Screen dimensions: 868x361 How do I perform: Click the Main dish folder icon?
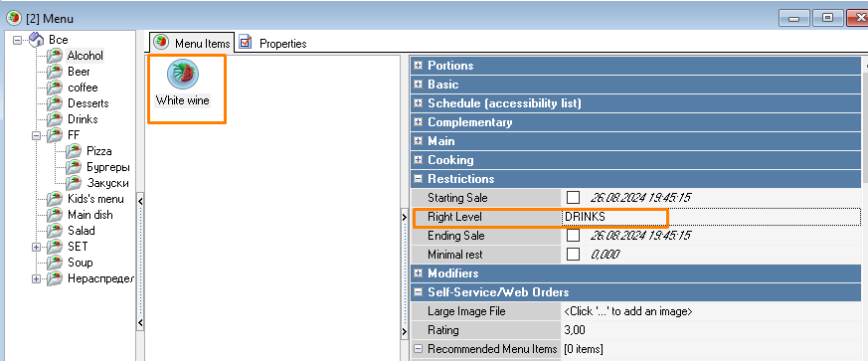55,215
